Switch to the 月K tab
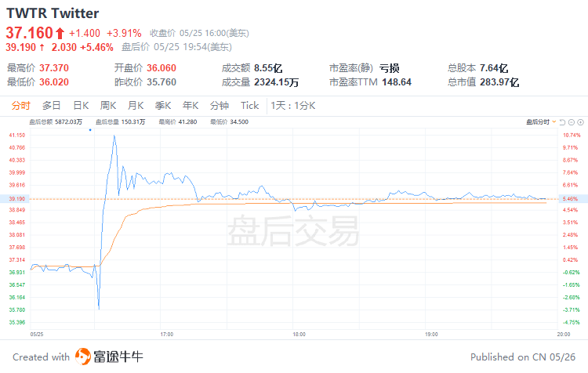The height and width of the screenshot is (373, 588). click(136, 106)
